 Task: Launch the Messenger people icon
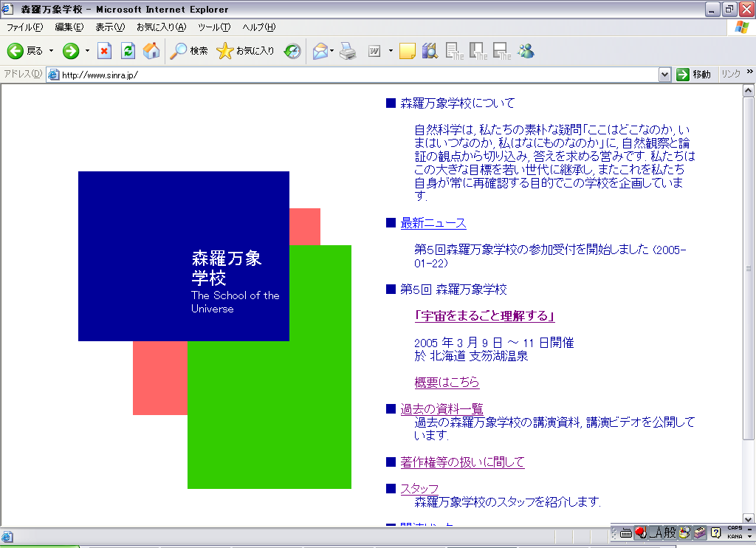click(526, 51)
